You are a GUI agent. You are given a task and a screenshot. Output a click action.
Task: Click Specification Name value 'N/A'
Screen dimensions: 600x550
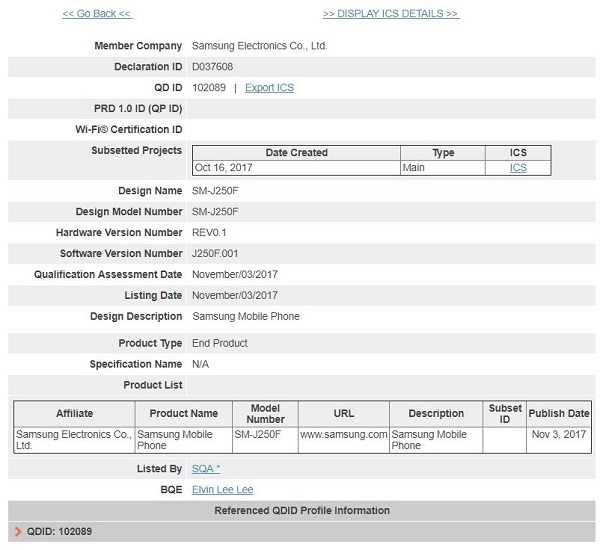coord(201,364)
